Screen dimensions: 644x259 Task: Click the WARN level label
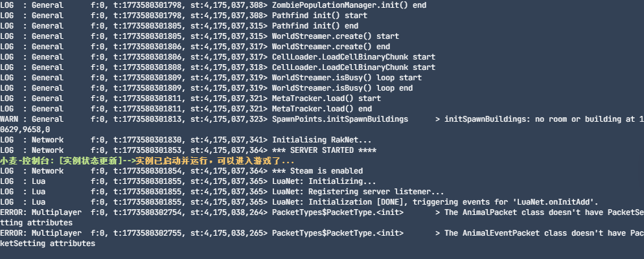tap(10, 119)
